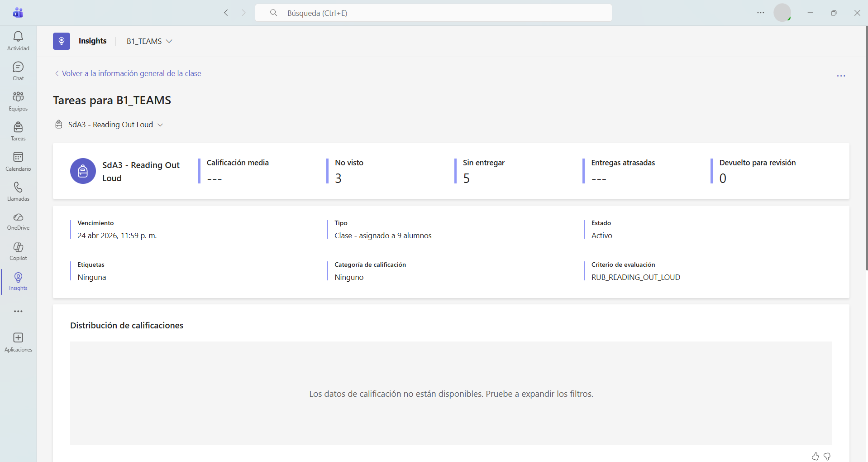Open Aplicaciones to add apps
Viewport: 868px width, 462px height.
[18, 342]
